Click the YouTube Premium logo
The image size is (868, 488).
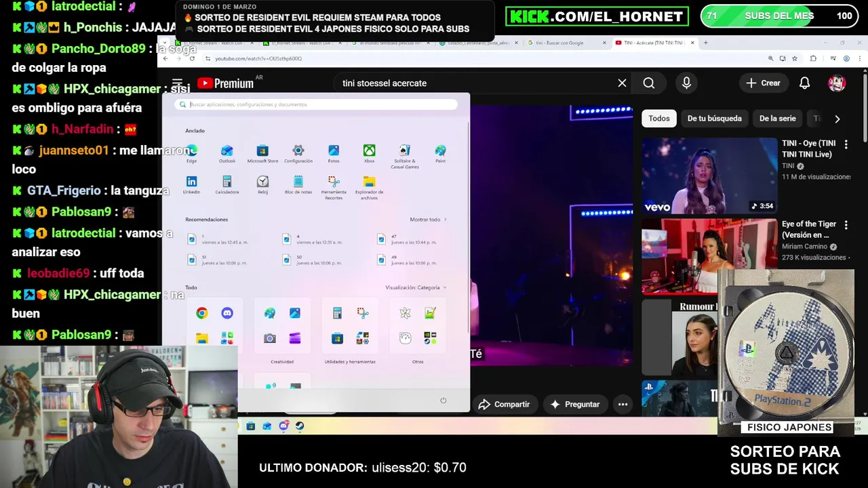click(225, 83)
